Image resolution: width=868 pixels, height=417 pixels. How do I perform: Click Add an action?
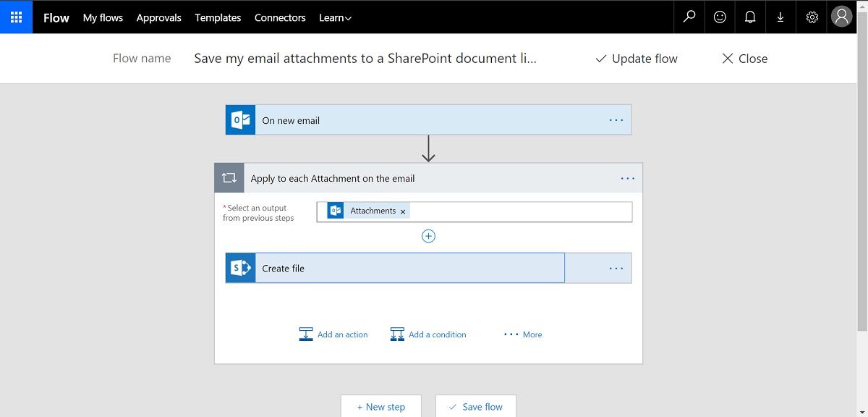click(333, 334)
